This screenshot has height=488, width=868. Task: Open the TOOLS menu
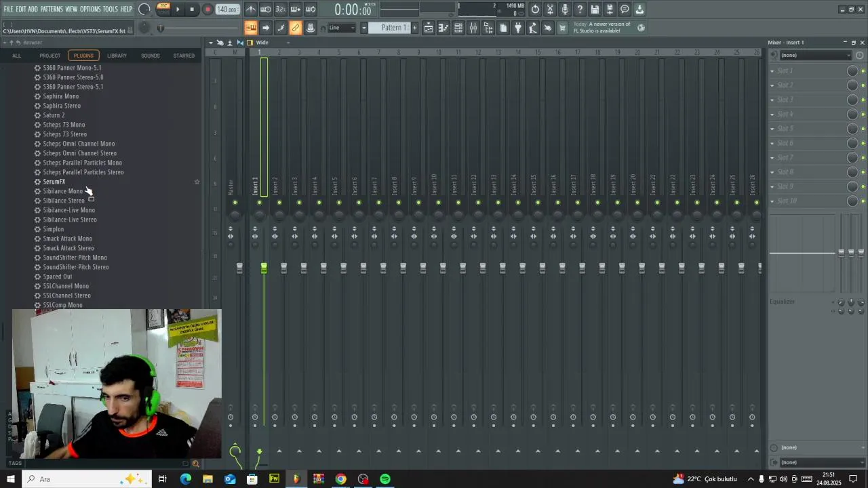coord(110,9)
